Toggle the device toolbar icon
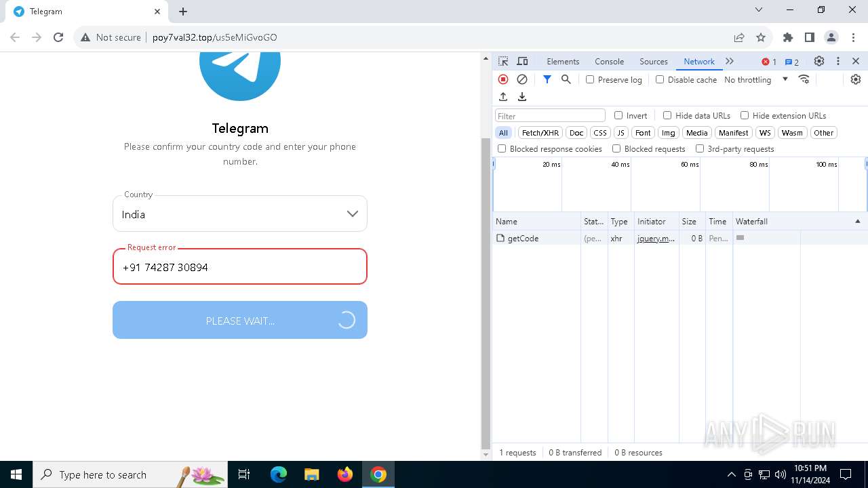The image size is (868, 488). click(522, 61)
